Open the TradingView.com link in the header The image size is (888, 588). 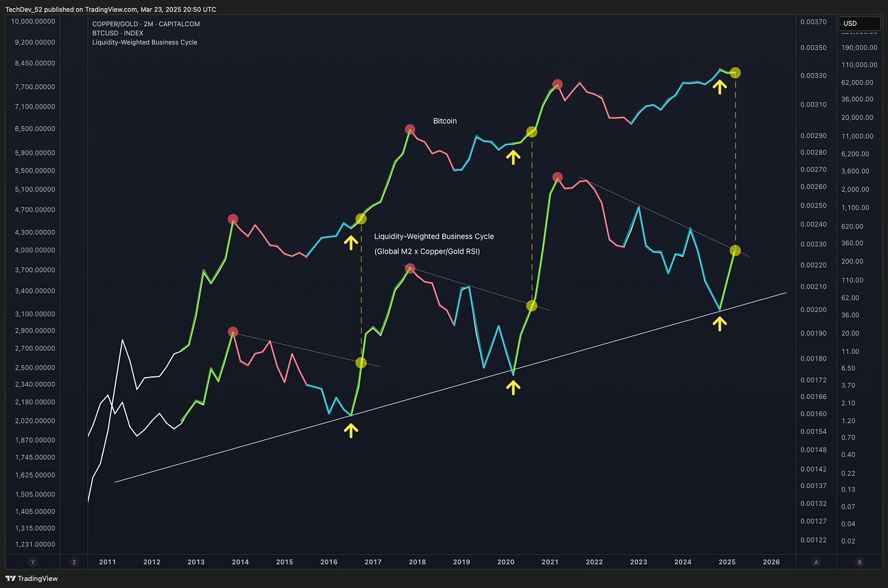point(110,9)
